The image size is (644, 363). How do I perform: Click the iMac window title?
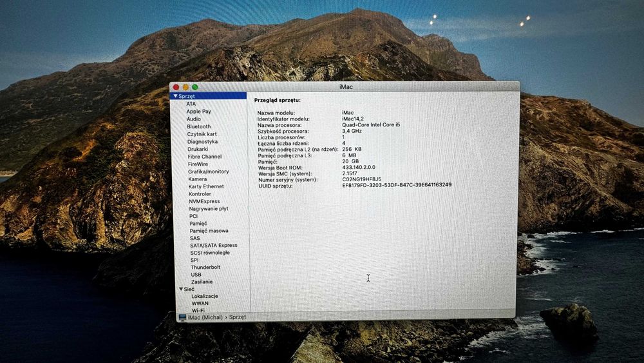(346, 87)
